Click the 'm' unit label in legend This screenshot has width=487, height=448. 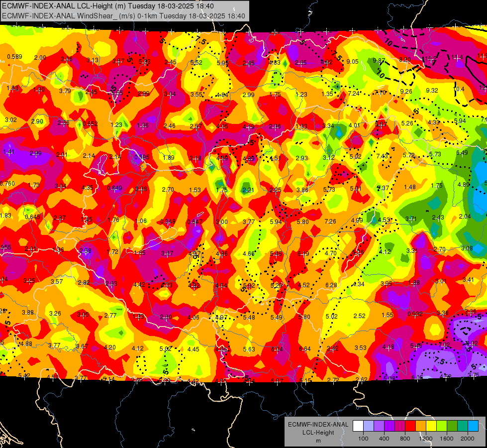coord(318,441)
